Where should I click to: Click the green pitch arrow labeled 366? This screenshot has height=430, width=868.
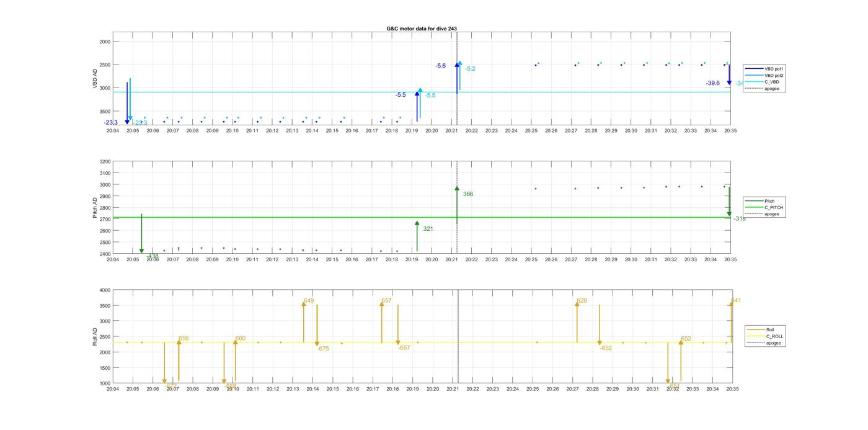(x=457, y=205)
